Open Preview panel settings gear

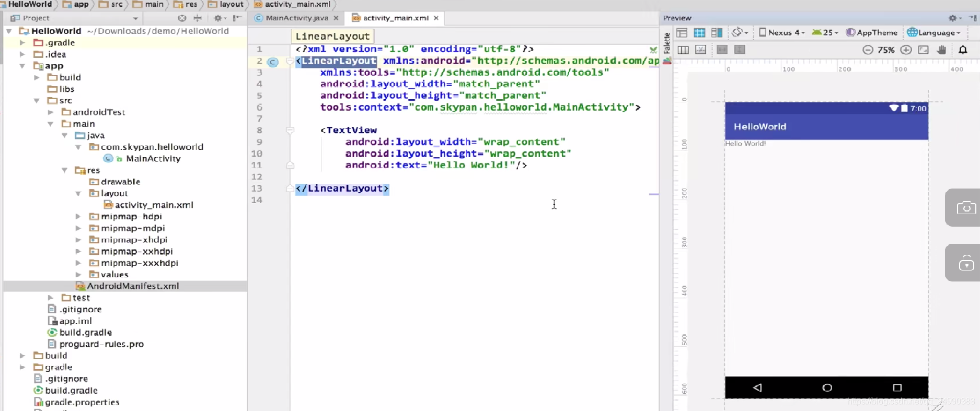[x=954, y=18]
